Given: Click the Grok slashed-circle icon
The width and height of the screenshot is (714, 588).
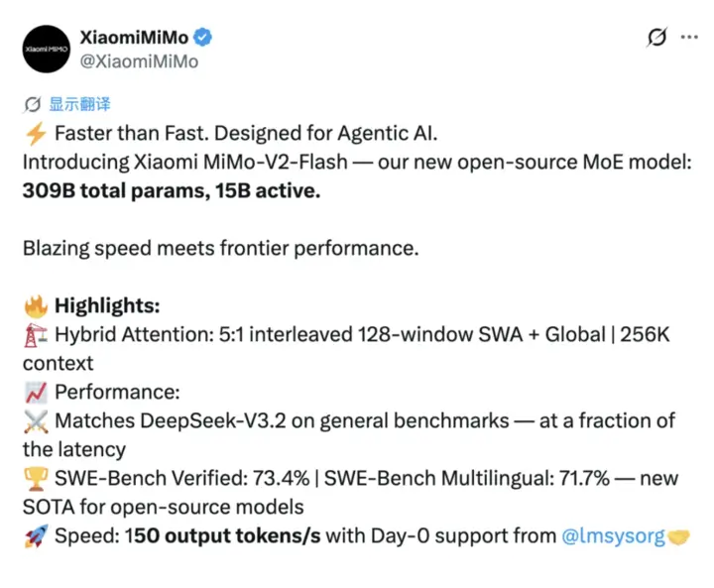Looking at the screenshot, I should (656, 38).
